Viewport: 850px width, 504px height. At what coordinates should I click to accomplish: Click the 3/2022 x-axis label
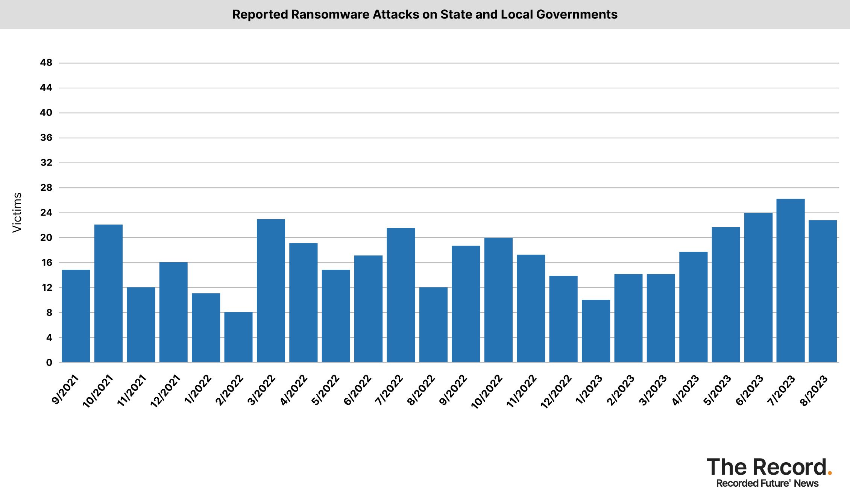point(261,390)
